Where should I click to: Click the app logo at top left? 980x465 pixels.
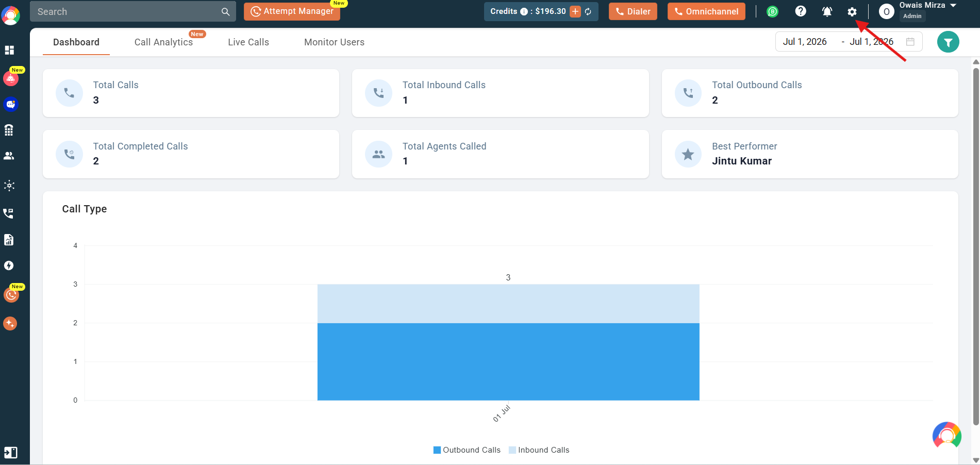[11, 15]
